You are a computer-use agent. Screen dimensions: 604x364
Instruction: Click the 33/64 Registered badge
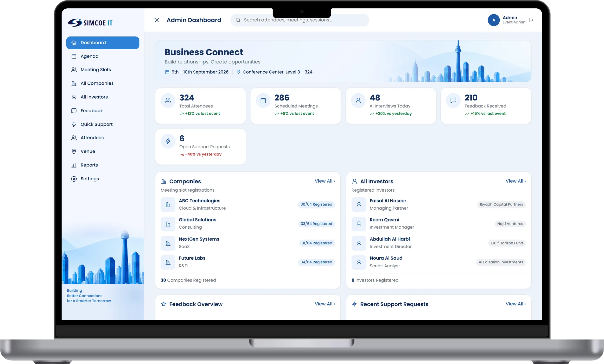pos(316,224)
